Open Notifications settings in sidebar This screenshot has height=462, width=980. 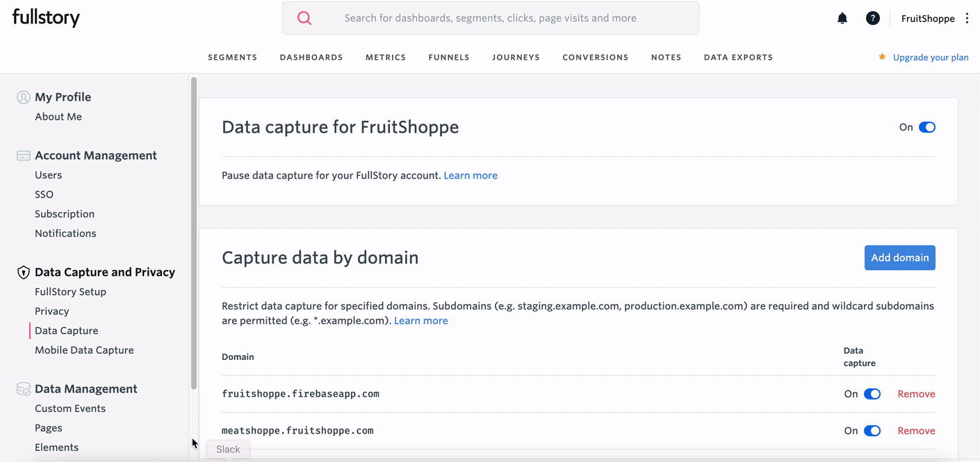pyautogui.click(x=65, y=233)
